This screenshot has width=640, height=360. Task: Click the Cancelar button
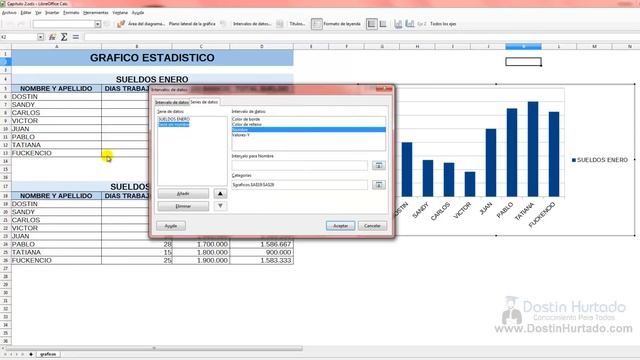372,226
